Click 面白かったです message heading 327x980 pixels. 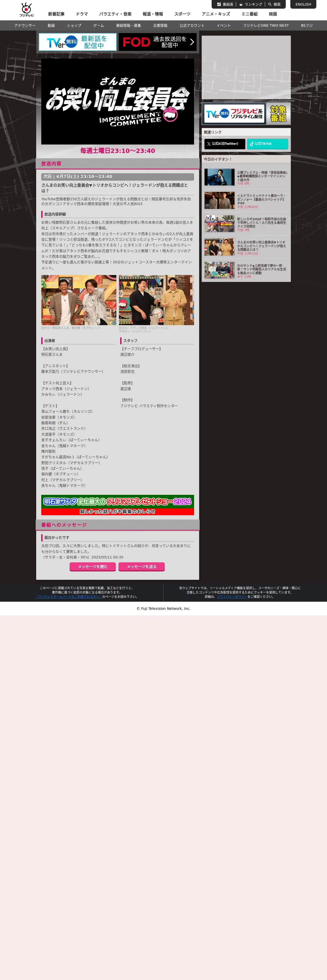(57, 538)
